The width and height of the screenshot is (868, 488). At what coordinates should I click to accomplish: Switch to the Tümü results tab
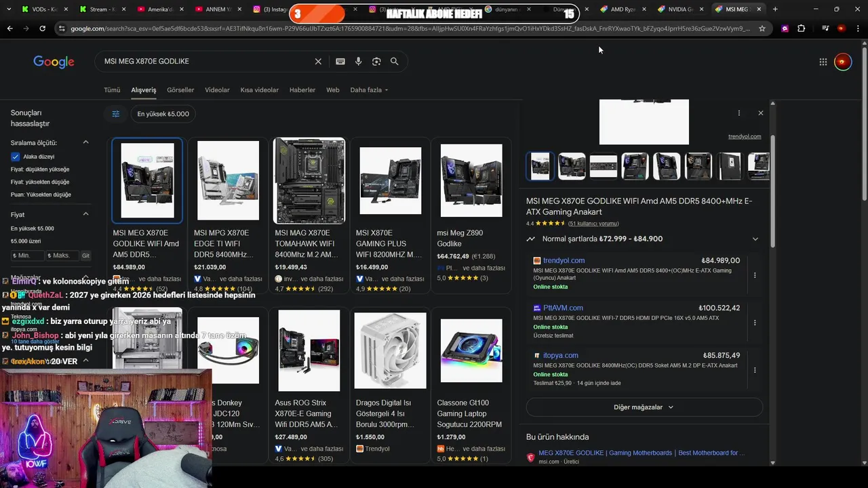pos(112,90)
